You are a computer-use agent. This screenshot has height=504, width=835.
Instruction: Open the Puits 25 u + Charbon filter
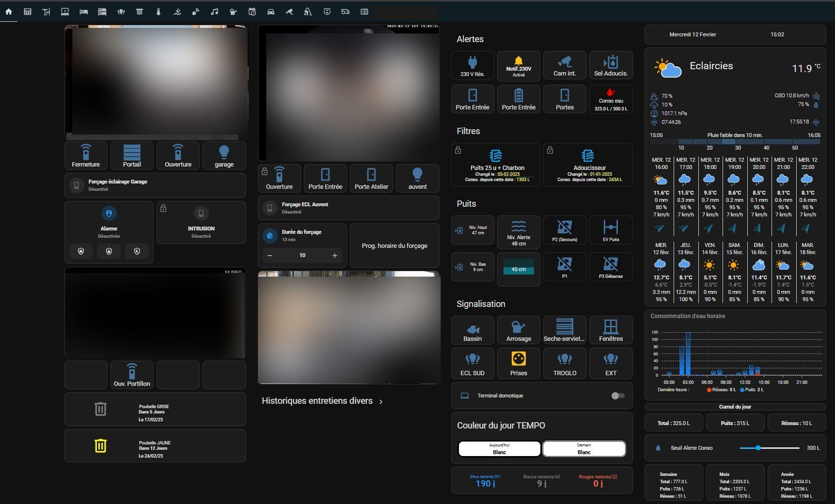click(495, 165)
